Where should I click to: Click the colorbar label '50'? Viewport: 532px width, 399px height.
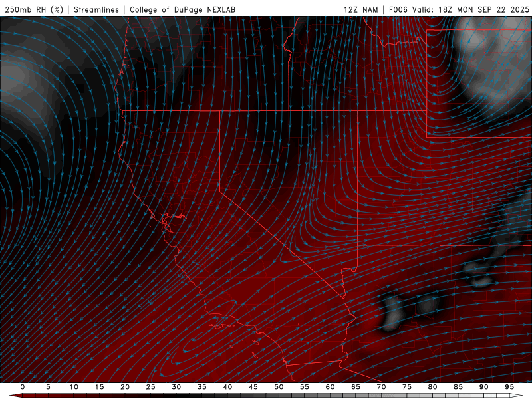tap(279, 387)
